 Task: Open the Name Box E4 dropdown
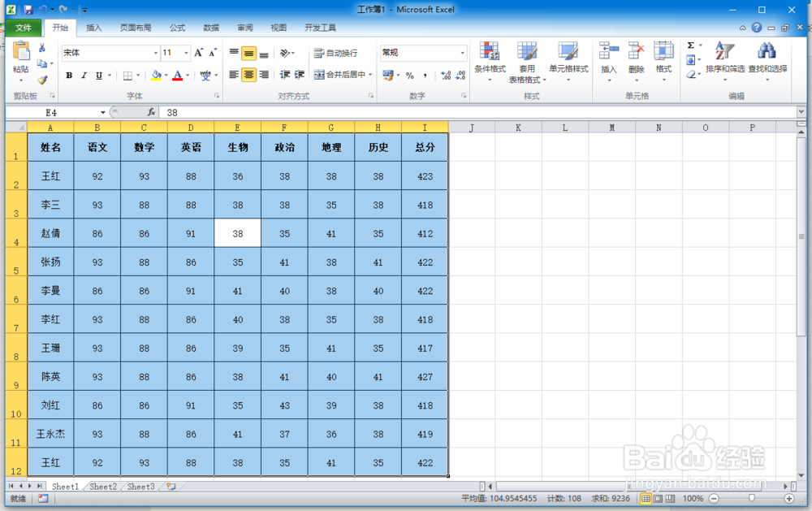(x=103, y=112)
